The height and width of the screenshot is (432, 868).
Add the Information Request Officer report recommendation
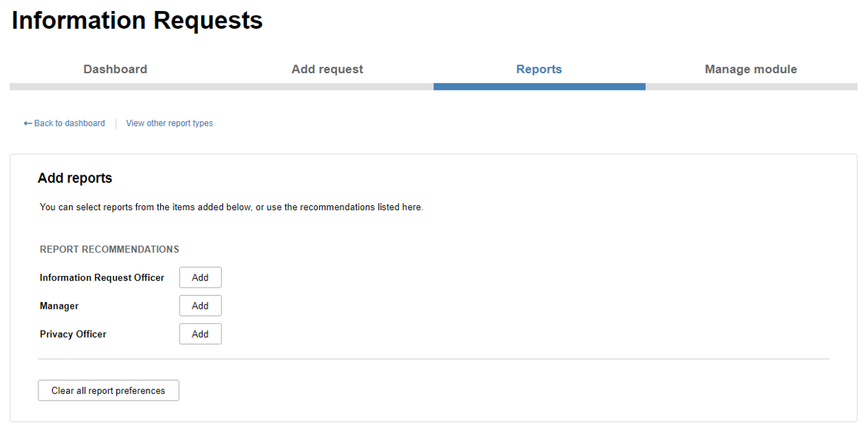(x=200, y=277)
